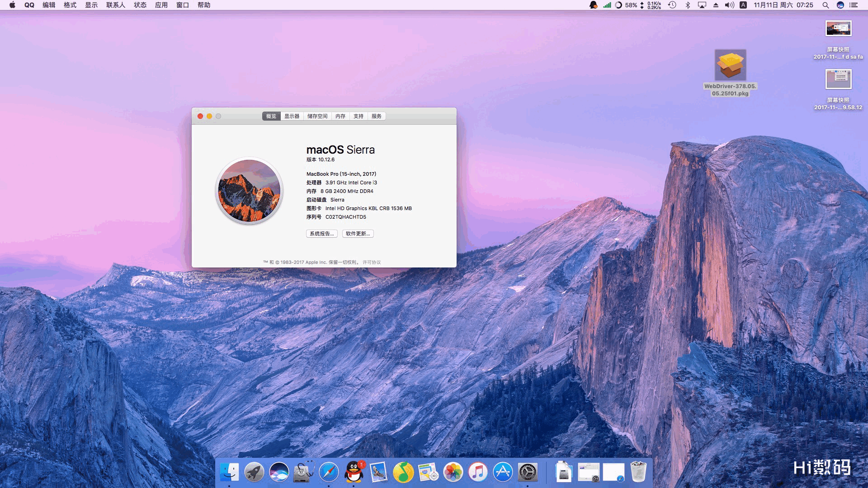Image resolution: width=868 pixels, height=488 pixels.
Task: Click date and time 07:25 in menu bar
Action: [783, 5]
